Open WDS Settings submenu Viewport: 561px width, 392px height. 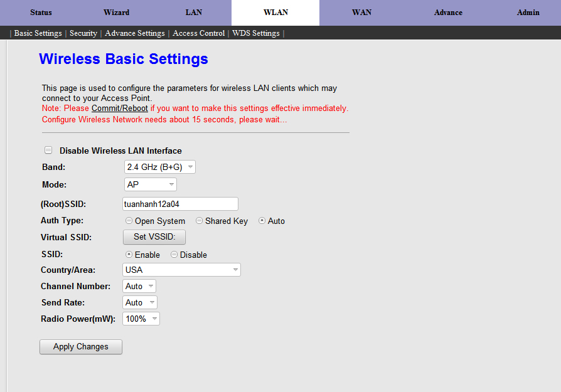point(256,33)
